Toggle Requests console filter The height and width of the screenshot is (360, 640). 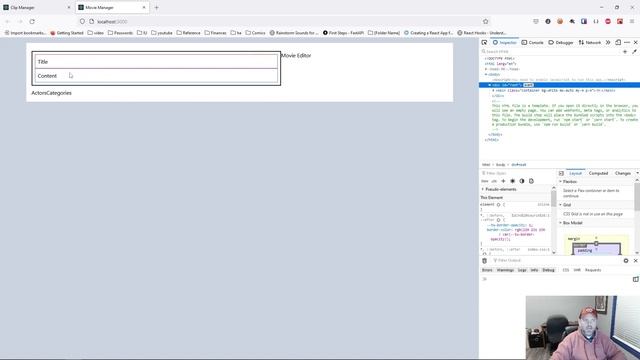coord(593,270)
